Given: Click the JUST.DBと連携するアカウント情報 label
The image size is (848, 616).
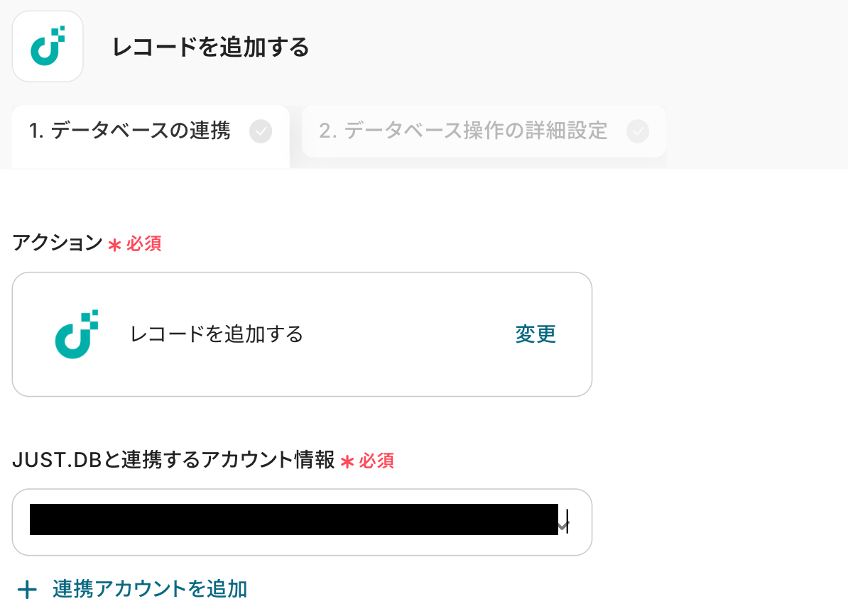Looking at the screenshot, I should coord(173,461).
